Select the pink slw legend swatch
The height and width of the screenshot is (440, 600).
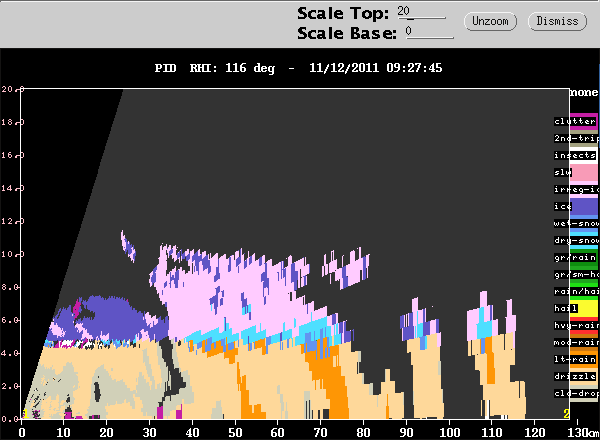click(584, 173)
